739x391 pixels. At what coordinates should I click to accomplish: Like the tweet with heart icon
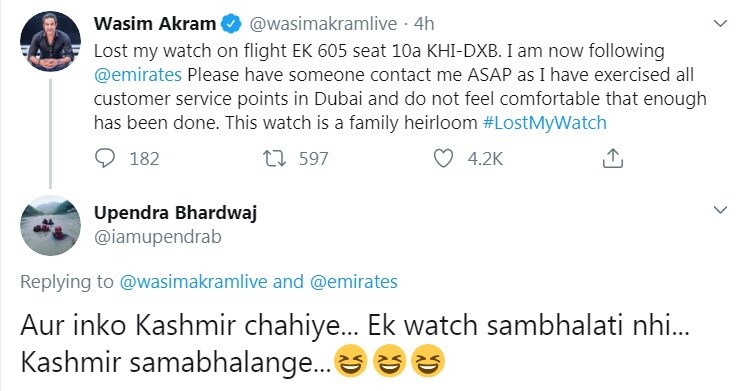443,158
